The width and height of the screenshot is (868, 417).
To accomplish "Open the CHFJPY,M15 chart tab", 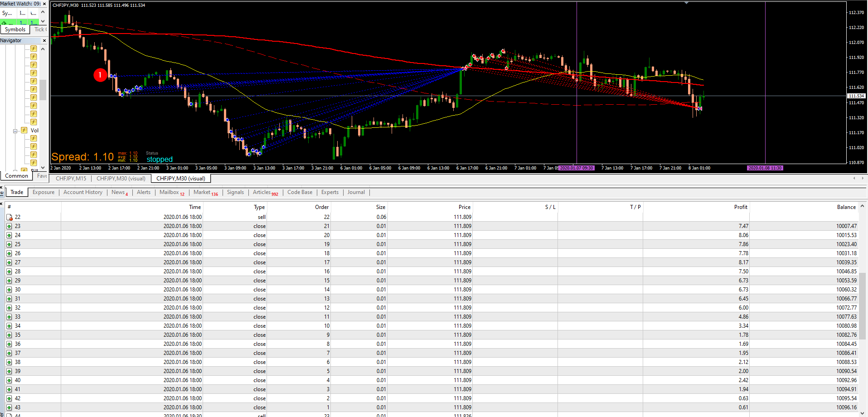I will click(x=71, y=179).
